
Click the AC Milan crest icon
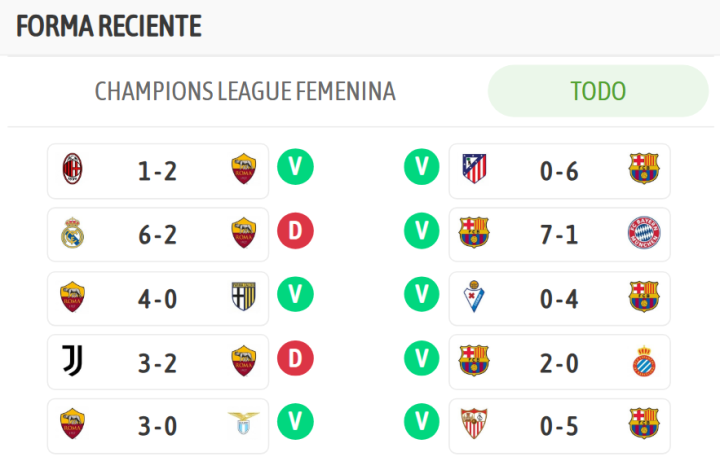[x=72, y=168]
